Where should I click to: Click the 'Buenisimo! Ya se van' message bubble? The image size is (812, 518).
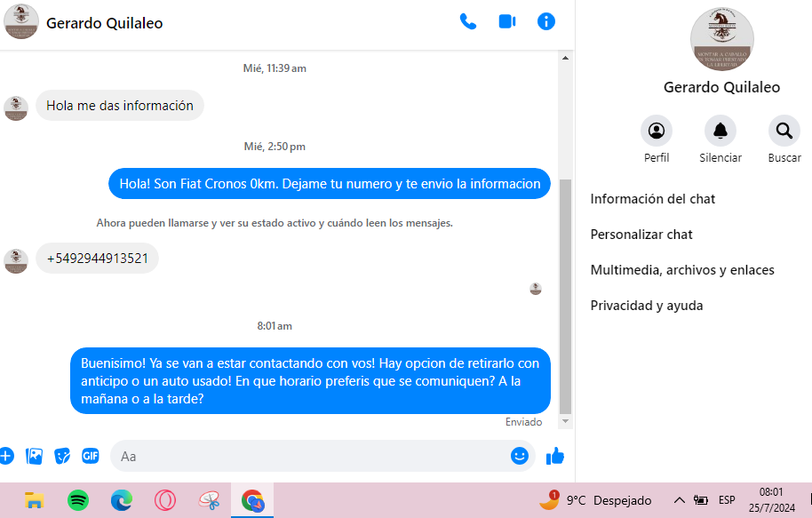click(310, 381)
